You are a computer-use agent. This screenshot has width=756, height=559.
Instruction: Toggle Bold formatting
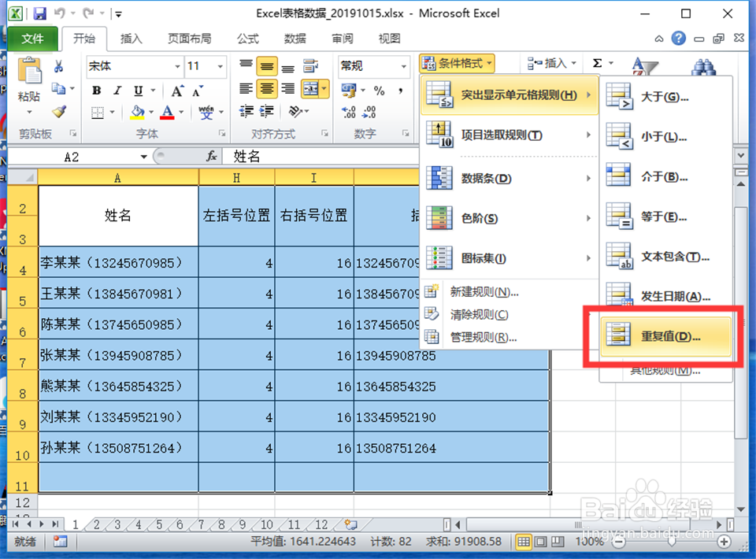[95, 90]
